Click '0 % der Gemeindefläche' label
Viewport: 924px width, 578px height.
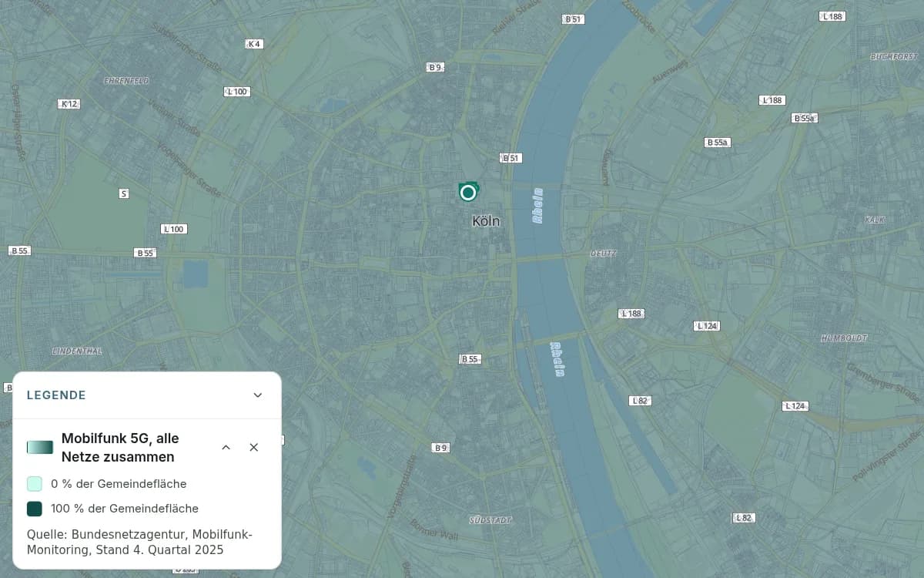point(119,484)
